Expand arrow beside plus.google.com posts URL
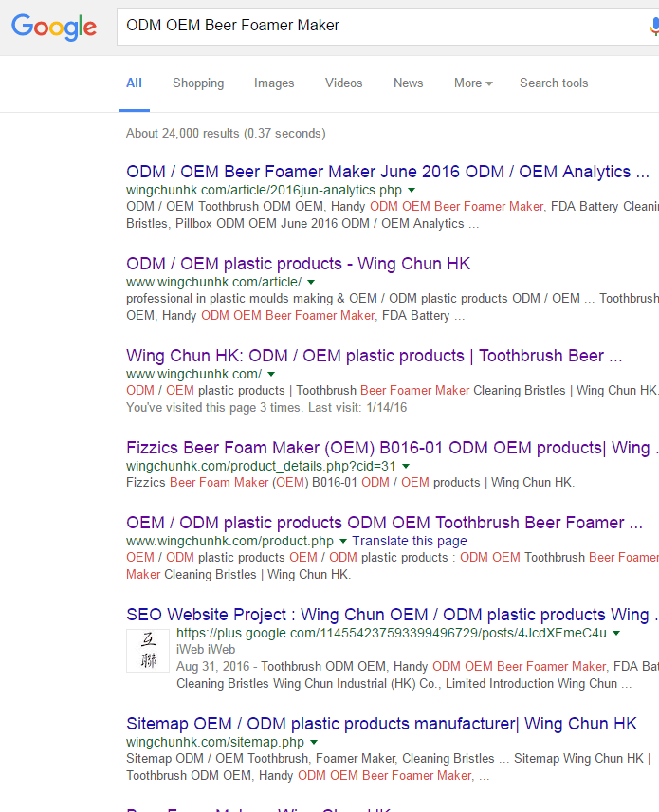Image resolution: width=659 pixels, height=812 pixels. tap(616, 633)
